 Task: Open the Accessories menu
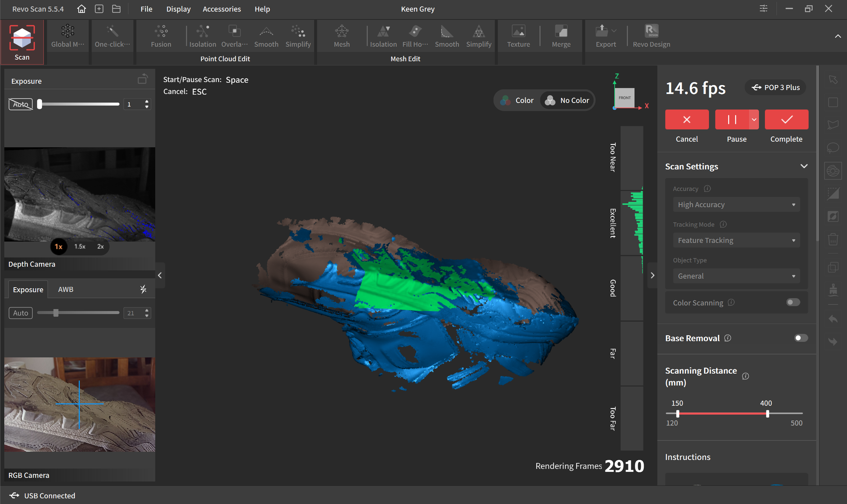[x=222, y=9]
